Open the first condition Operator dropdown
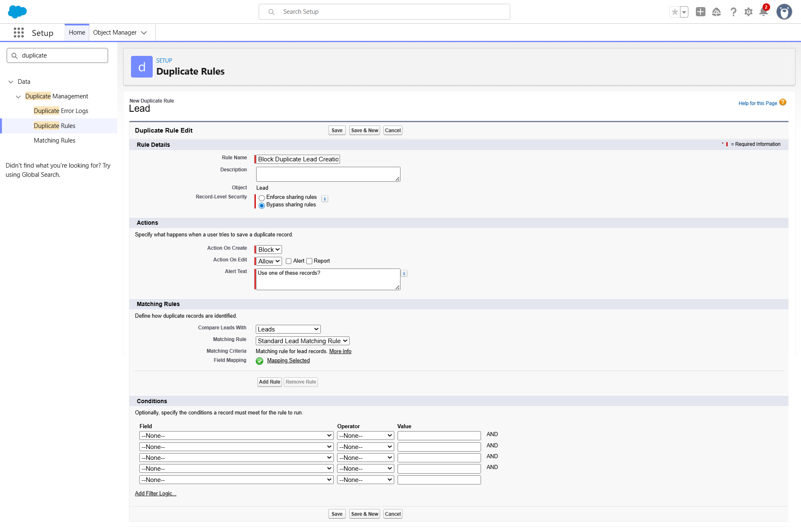Viewport: 801px width, 532px height. pyautogui.click(x=365, y=436)
